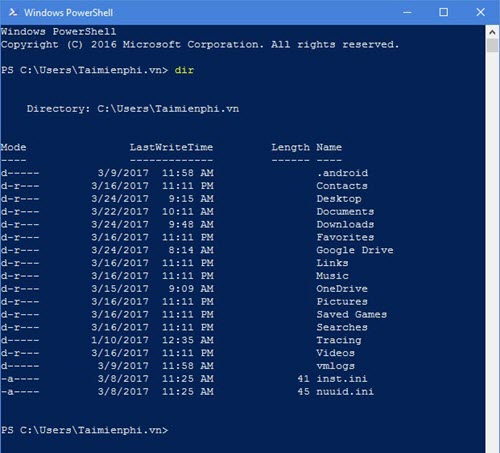The height and width of the screenshot is (453, 500).
Task: Click the 'inst.ini' file name
Action: coord(342,379)
